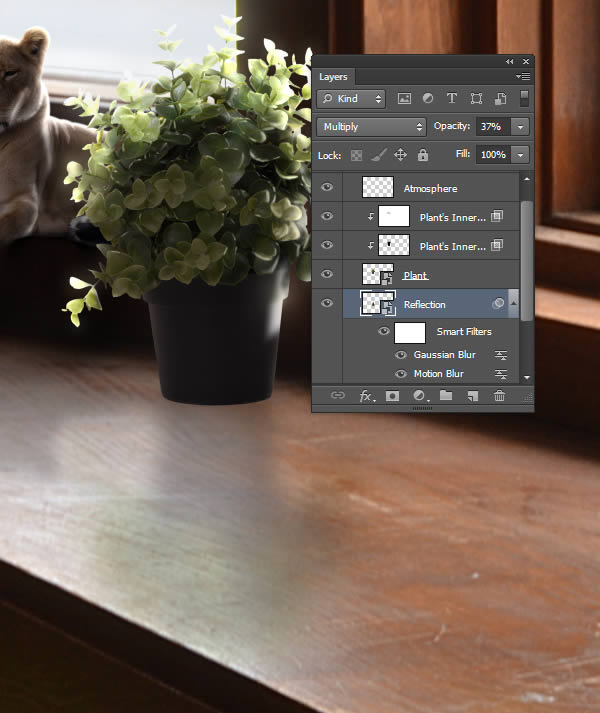Screen dimensions: 600x713
Task: Create a new group folder
Action: 446,396
